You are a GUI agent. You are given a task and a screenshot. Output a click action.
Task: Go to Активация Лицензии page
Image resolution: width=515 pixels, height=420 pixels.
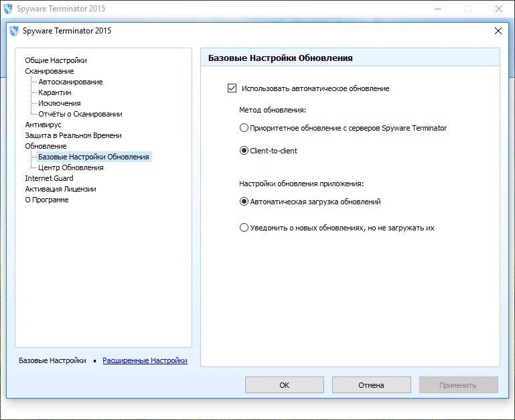pos(60,190)
